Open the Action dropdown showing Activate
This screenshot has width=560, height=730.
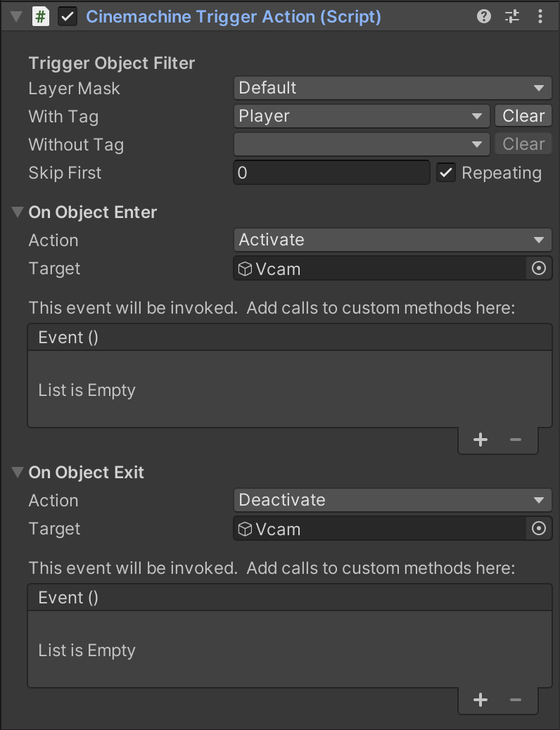click(x=392, y=240)
